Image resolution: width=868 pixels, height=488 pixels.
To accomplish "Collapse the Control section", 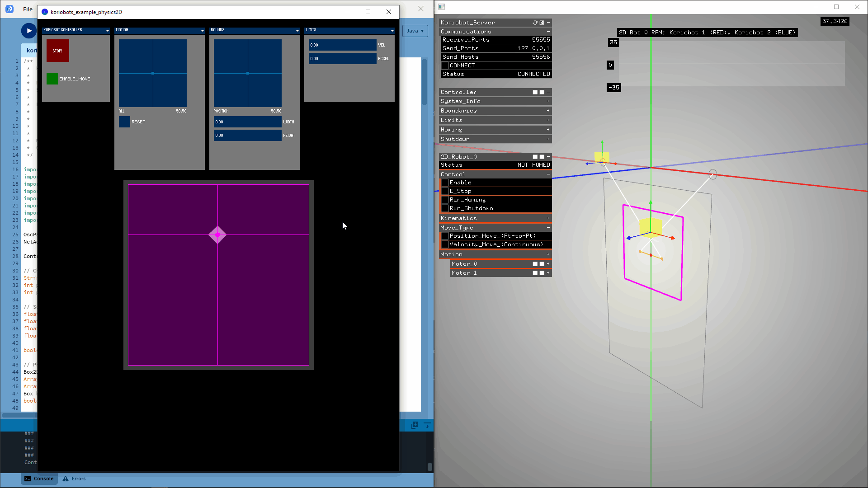I will 548,174.
